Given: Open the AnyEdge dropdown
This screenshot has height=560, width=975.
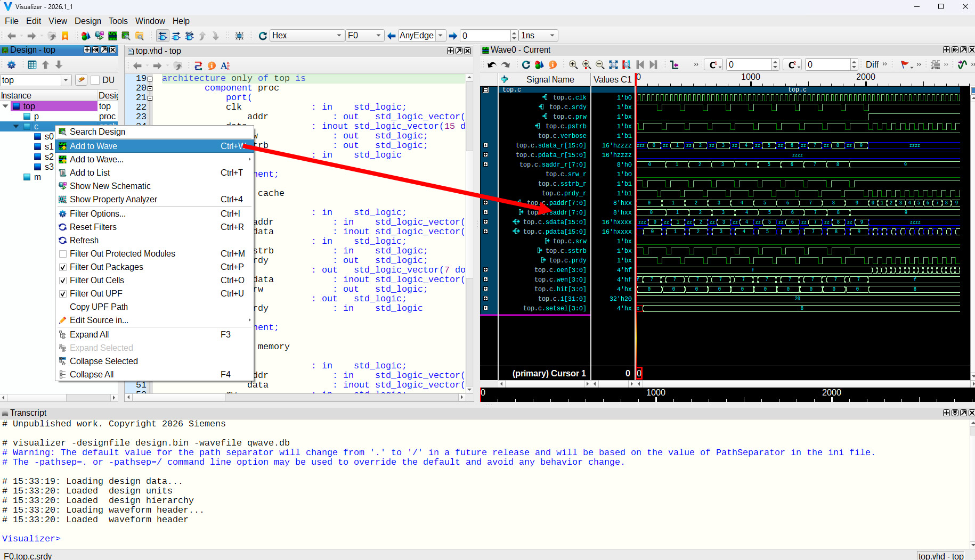Looking at the screenshot, I should pos(440,36).
